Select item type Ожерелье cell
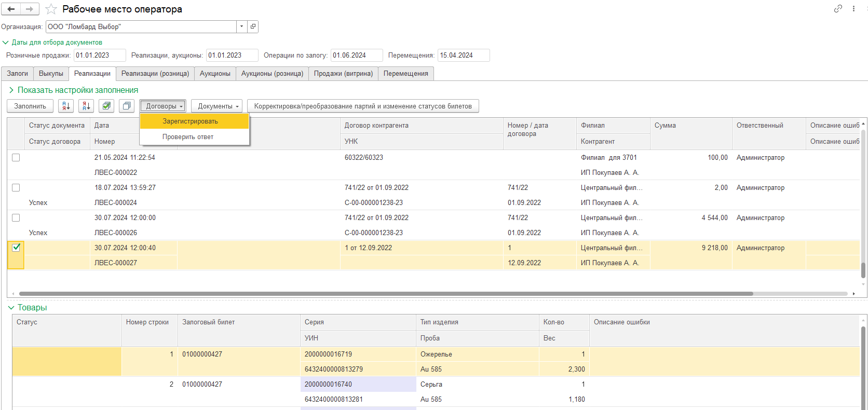The height and width of the screenshot is (410, 868). point(478,354)
